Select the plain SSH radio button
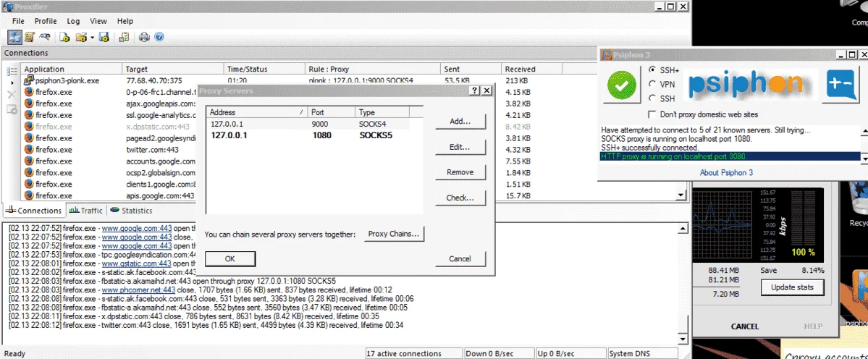This screenshot has height=359, width=868. (x=652, y=98)
